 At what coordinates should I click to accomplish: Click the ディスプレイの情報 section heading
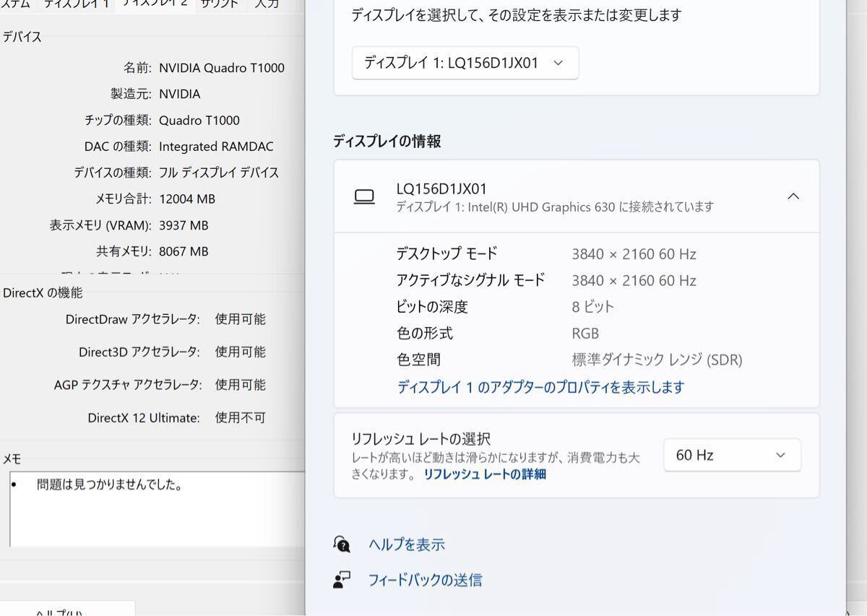[x=387, y=142]
